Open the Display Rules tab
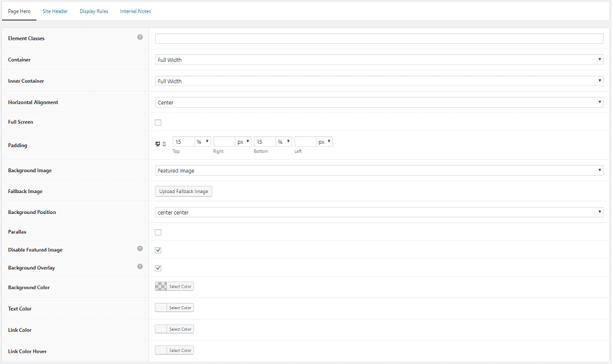The height and width of the screenshot is (364, 612). (94, 11)
